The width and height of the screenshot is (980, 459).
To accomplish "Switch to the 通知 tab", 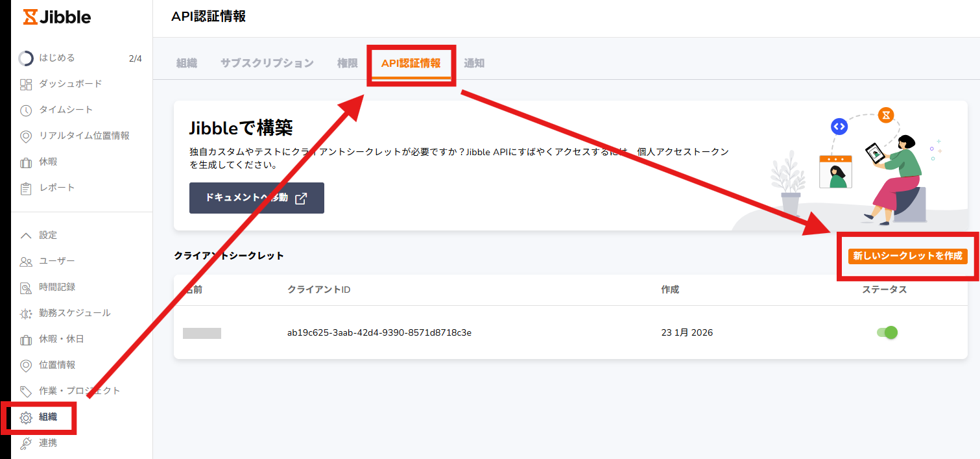I will [474, 63].
